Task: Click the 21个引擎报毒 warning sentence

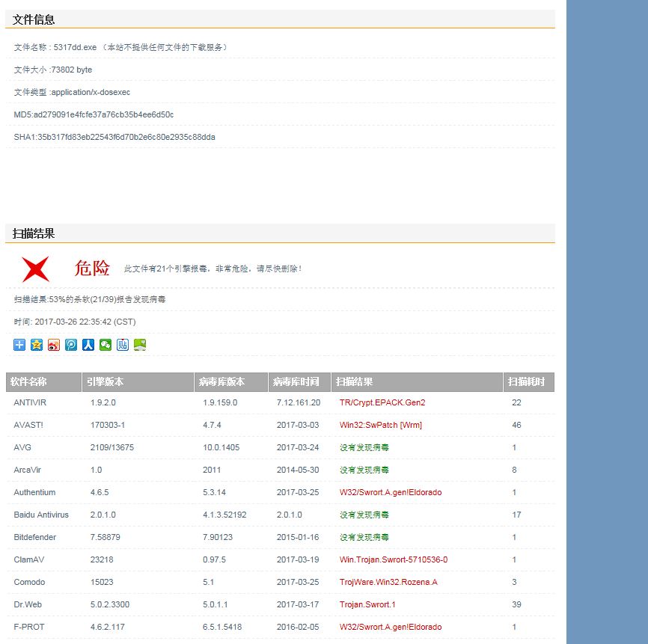Action: tap(213, 269)
